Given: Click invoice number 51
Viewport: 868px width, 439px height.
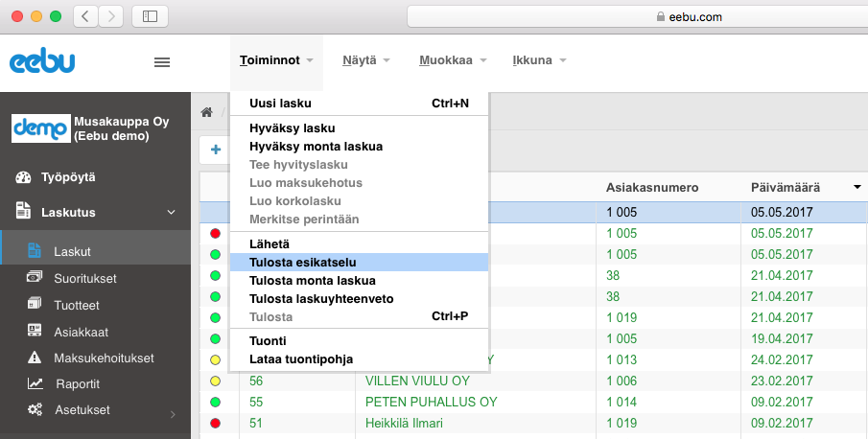Looking at the screenshot, I should tap(256, 424).
